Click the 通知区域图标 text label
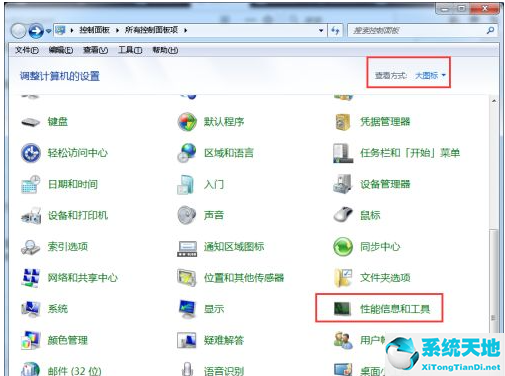Image resolution: width=505 pixels, height=376 pixels. (234, 247)
